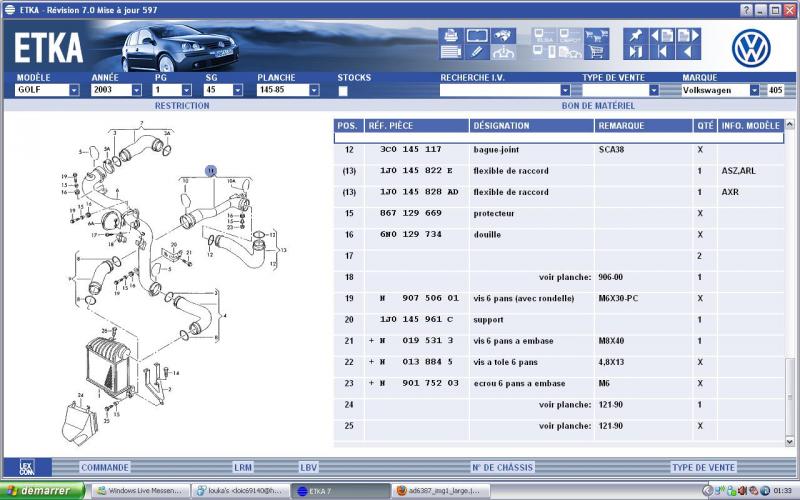800x500 pixels.
Task: Open the PLANCHE dropdown showing 145-85
Action: 314,90
